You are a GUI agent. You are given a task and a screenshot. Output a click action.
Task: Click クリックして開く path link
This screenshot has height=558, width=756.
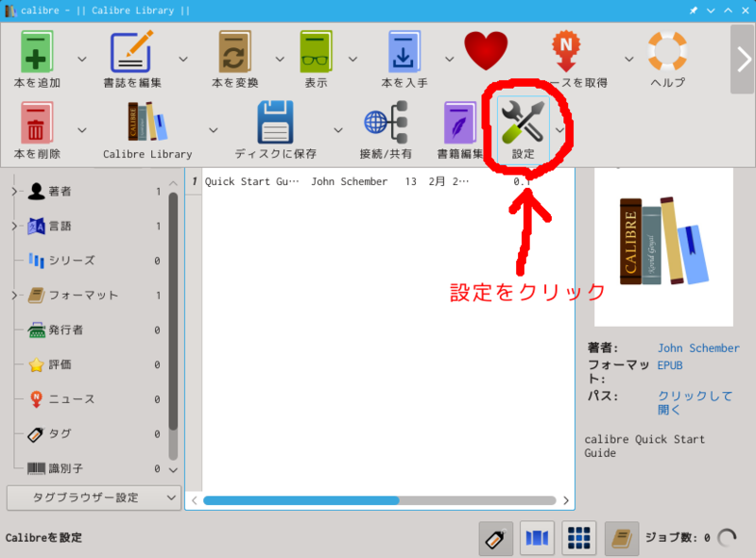(x=695, y=402)
